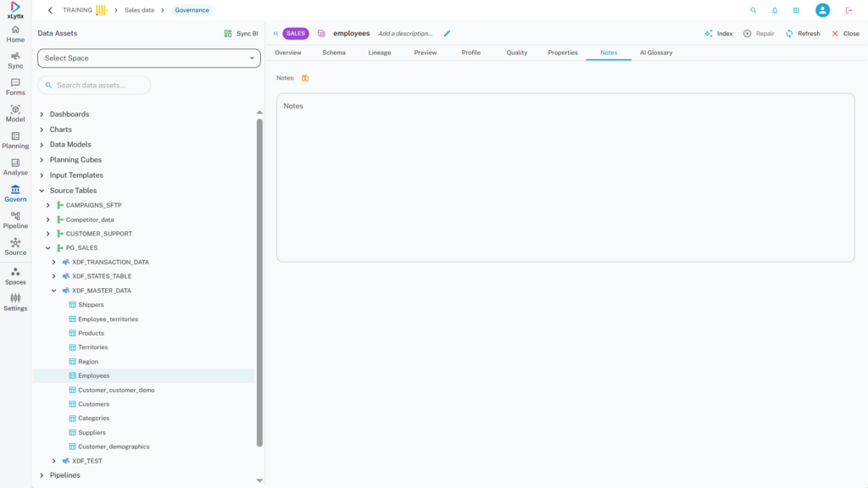The image size is (868, 488).
Task: Click in the Notes text area
Action: click(565, 178)
